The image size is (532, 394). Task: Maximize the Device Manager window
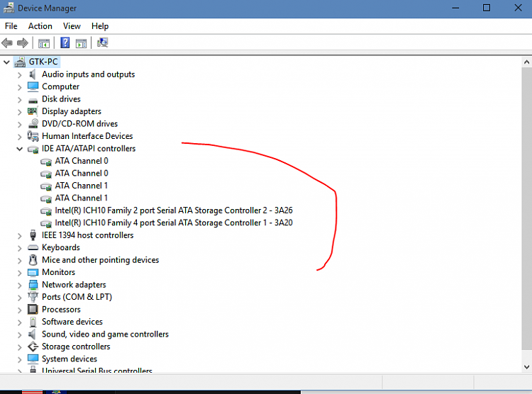tap(487, 8)
